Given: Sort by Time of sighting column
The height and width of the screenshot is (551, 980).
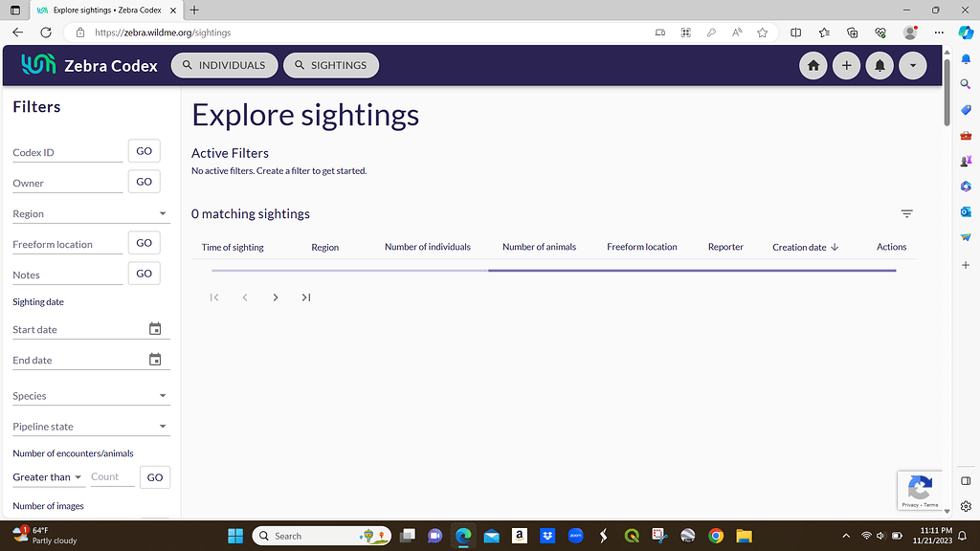Looking at the screenshot, I should [x=233, y=248].
